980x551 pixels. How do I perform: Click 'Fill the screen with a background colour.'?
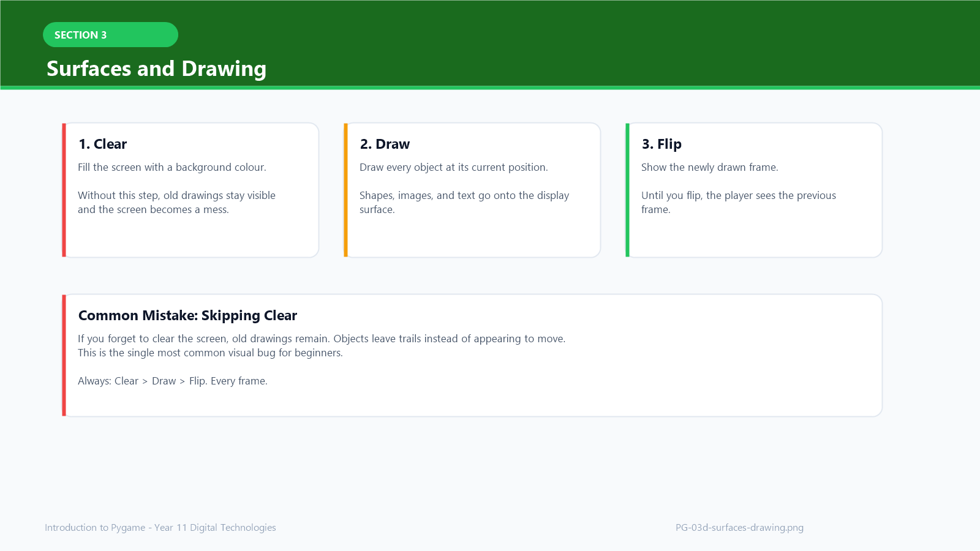click(x=172, y=167)
